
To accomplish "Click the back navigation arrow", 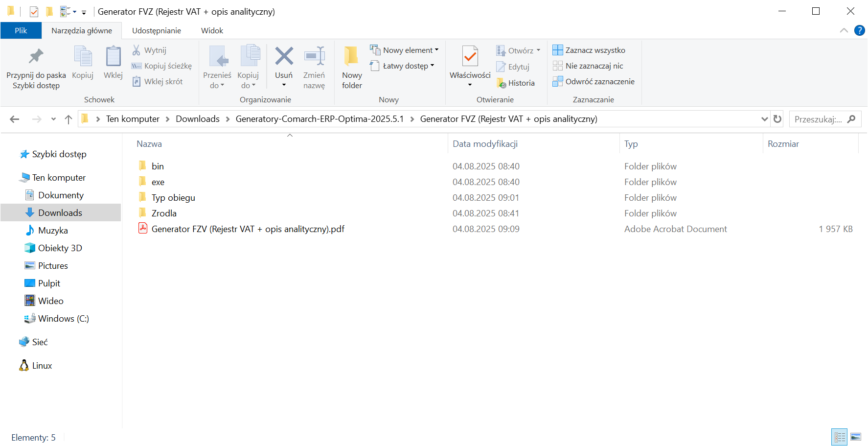I will tap(15, 119).
